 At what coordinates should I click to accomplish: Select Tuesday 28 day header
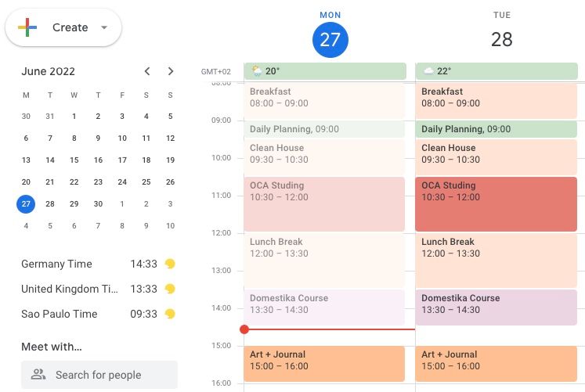[501, 39]
